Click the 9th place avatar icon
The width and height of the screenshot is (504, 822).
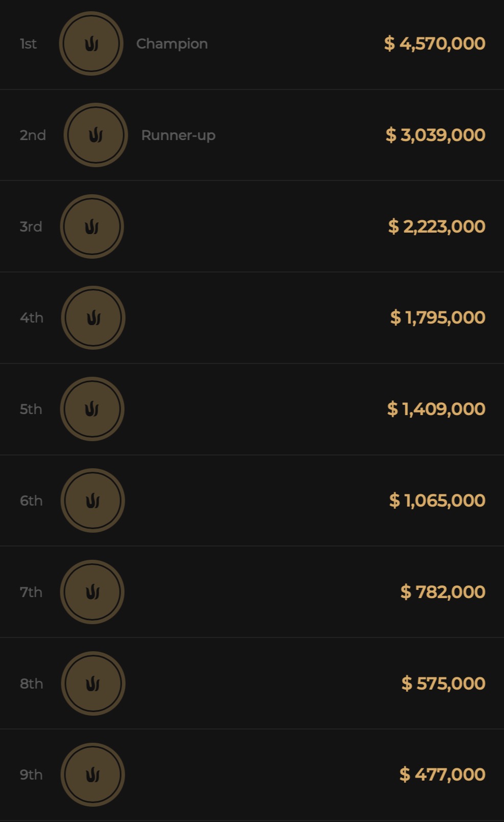click(x=93, y=774)
